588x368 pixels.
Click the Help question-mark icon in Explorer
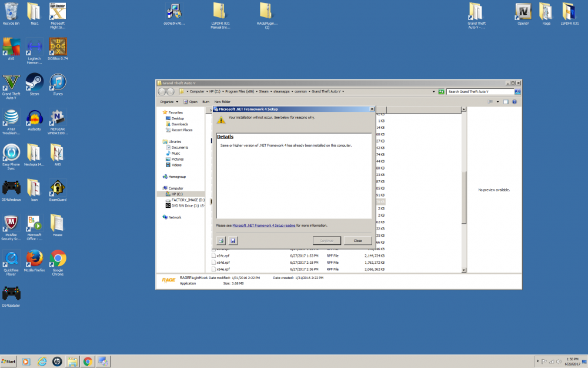click(x=514, y=101)
